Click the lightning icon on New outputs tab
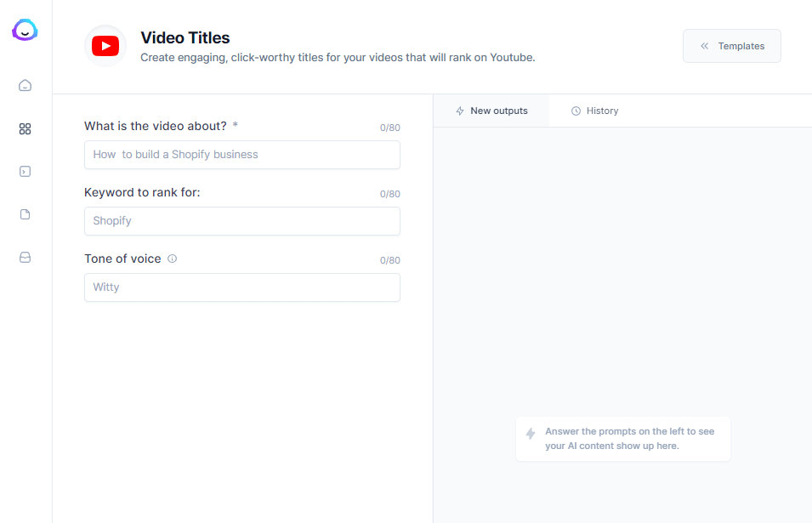The image size is (812, 523). click(x=459, y=111)
